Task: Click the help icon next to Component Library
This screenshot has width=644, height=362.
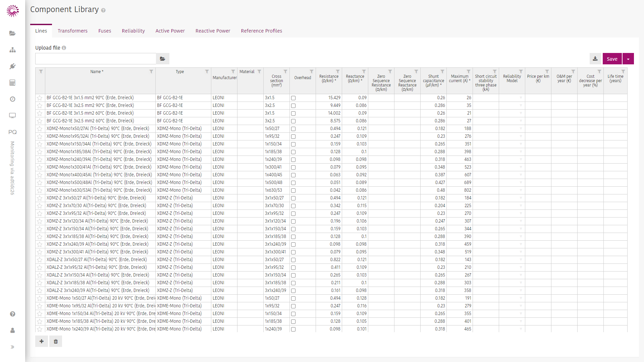Action: point(103,10)
